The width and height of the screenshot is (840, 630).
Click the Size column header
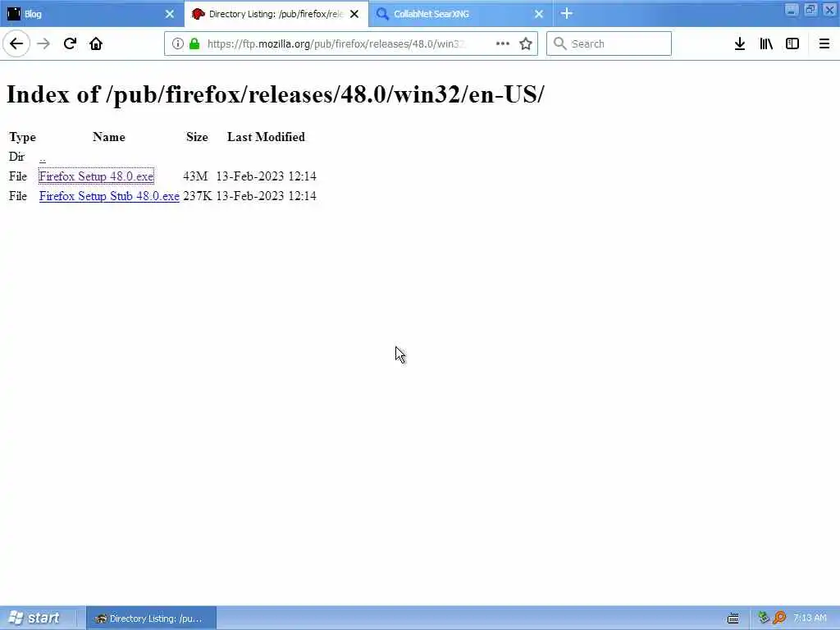click(197, 137)
